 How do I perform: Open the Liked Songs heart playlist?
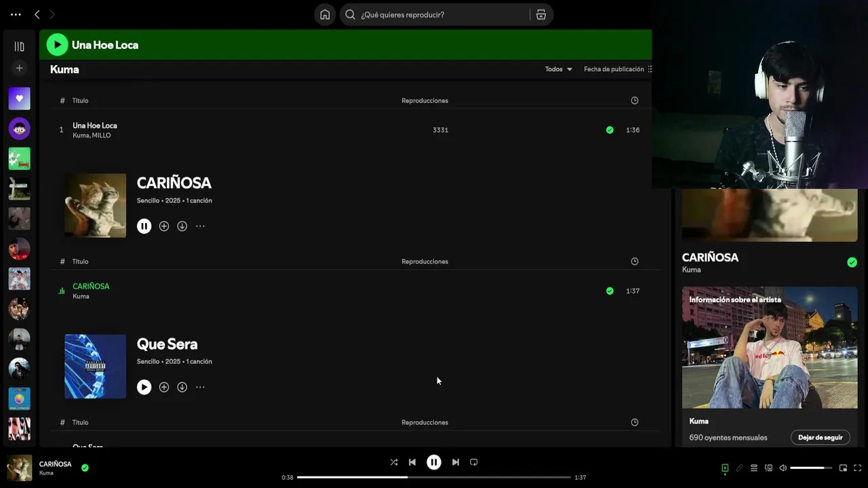click(x=19, y=98)
